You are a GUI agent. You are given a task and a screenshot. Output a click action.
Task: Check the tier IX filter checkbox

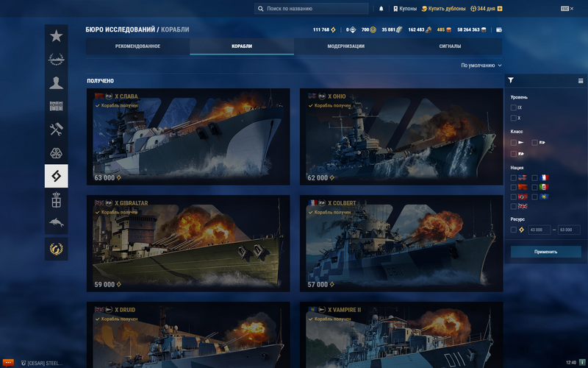tap(513, 107)
